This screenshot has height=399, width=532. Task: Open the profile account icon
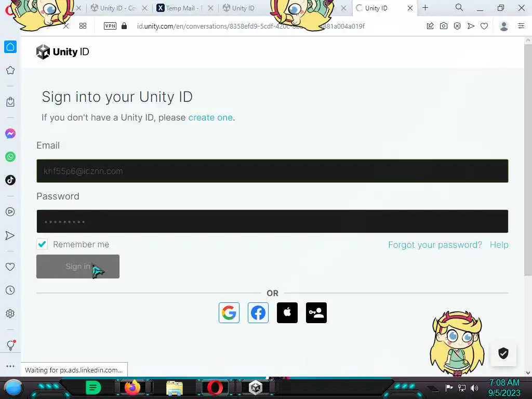pos(504,26)
